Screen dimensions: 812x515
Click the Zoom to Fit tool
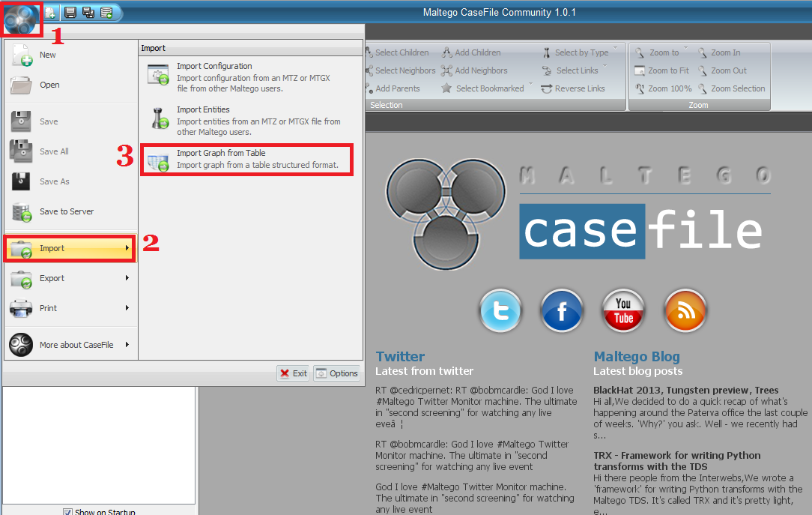(662, 70)
